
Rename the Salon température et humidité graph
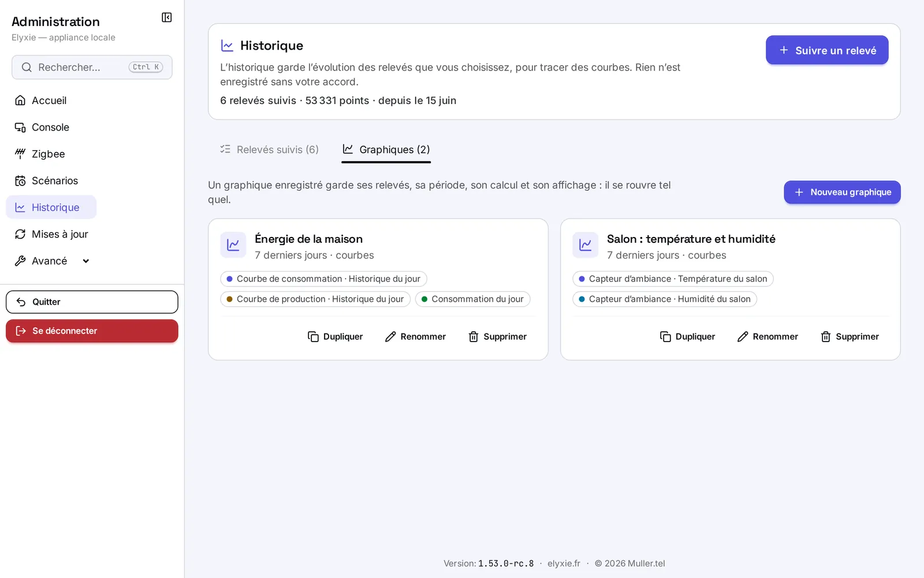[767, 336]
